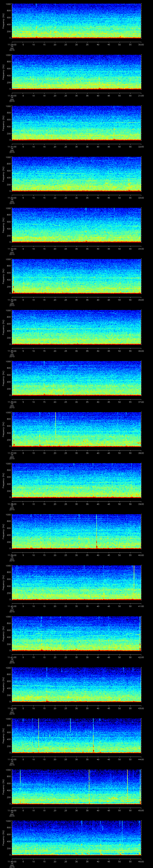Open the spectrogram panel starting at 11:34:00
Viewport: 153px width, 868px height.
click(77, 276)
